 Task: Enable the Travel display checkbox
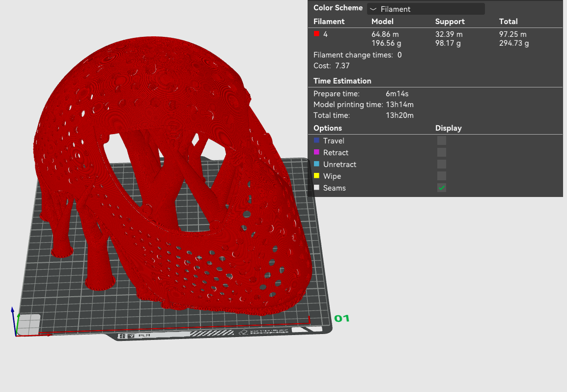point(442,140)
